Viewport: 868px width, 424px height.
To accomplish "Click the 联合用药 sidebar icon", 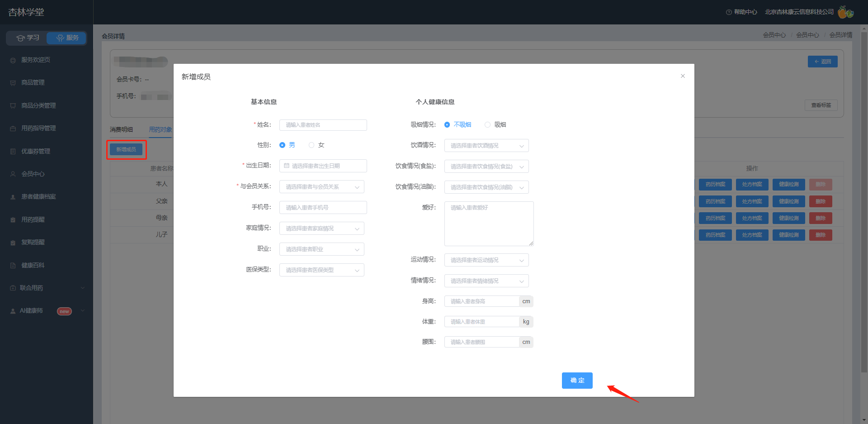I will 13,288.
